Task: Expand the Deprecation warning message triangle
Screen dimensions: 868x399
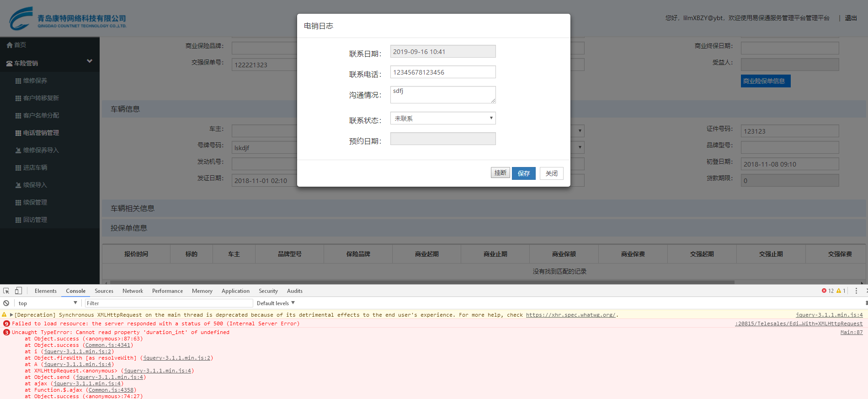Action: click(11, 315)
